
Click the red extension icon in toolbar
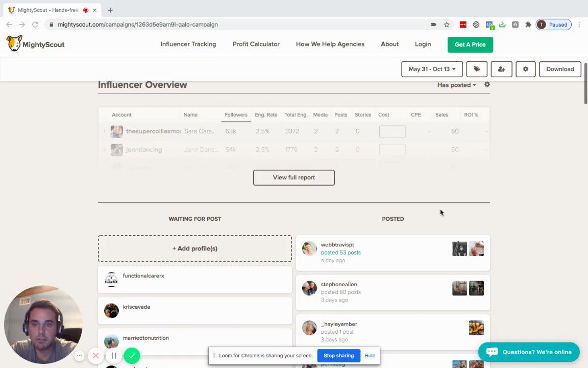click(463, 25)
